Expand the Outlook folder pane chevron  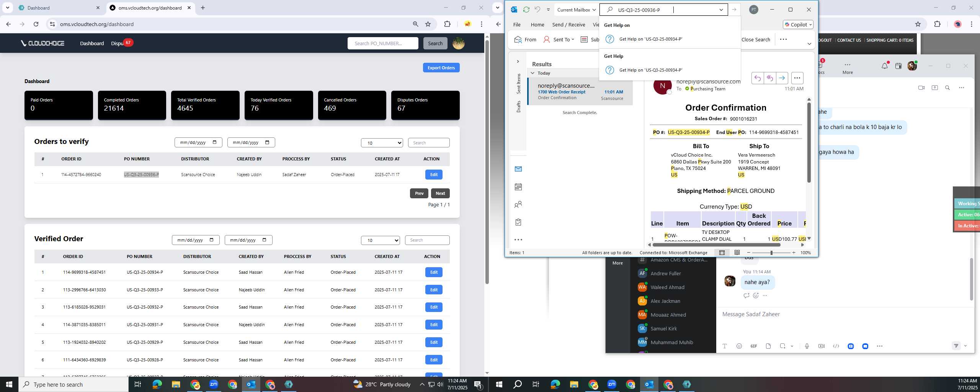pos(518,61)
